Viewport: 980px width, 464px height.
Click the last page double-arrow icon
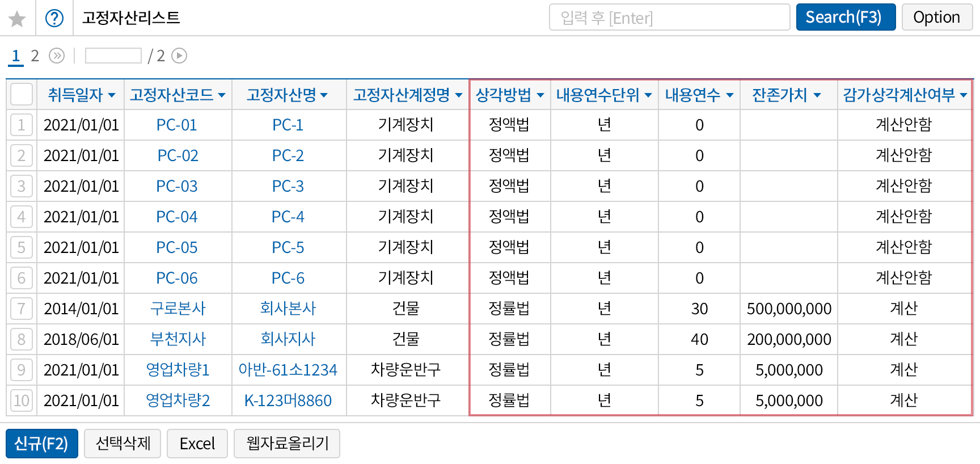coord(57,56)
